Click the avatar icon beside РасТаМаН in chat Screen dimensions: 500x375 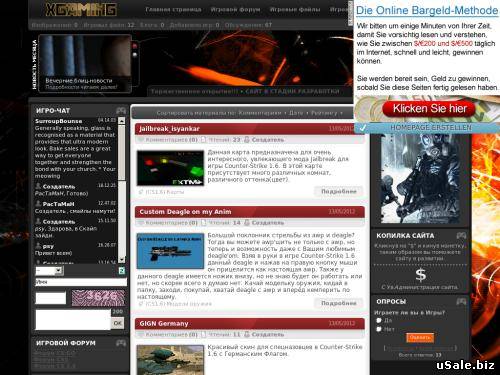38,203
